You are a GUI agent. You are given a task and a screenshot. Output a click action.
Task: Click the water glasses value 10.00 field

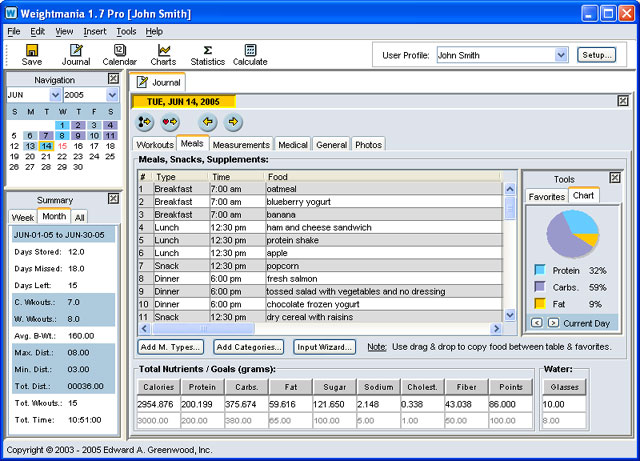[x=564, y=404]
